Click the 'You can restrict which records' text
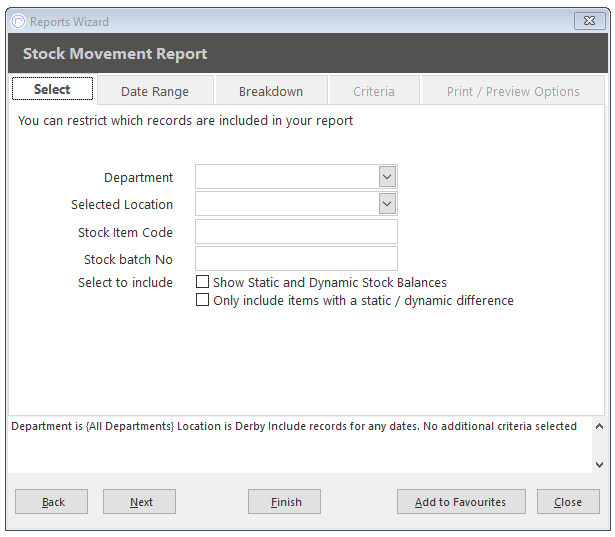This screenshot has width=615, height=537. pyautogui.click(x=186, y=120)
